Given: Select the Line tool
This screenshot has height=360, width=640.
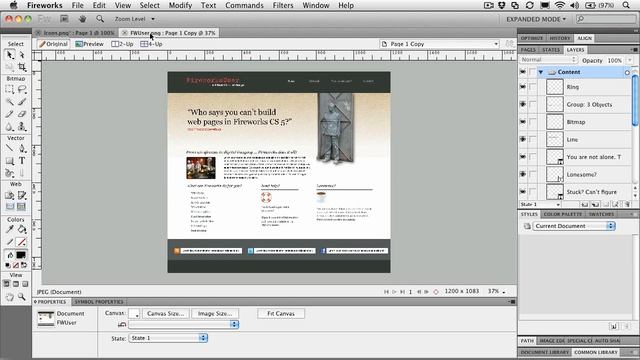Looking at the screenshot, I should click(10, 149).
